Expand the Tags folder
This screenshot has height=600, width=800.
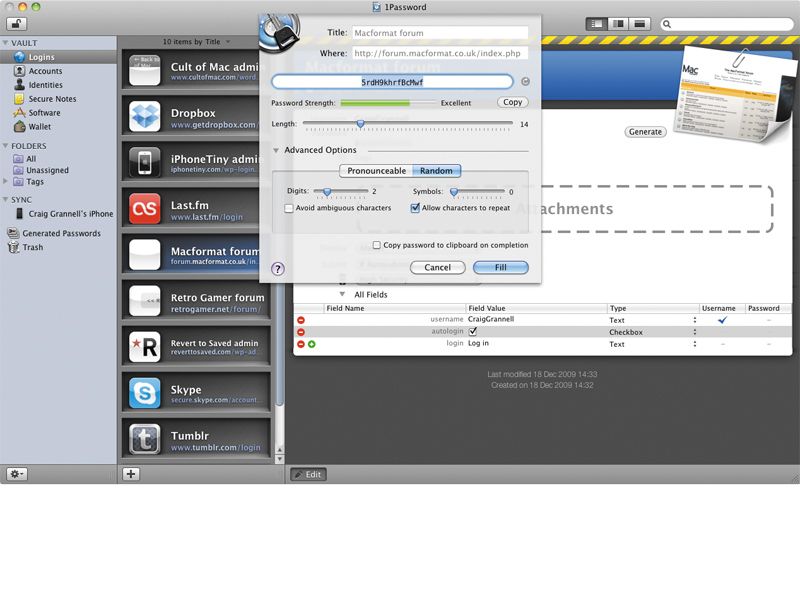pos(5,181)
